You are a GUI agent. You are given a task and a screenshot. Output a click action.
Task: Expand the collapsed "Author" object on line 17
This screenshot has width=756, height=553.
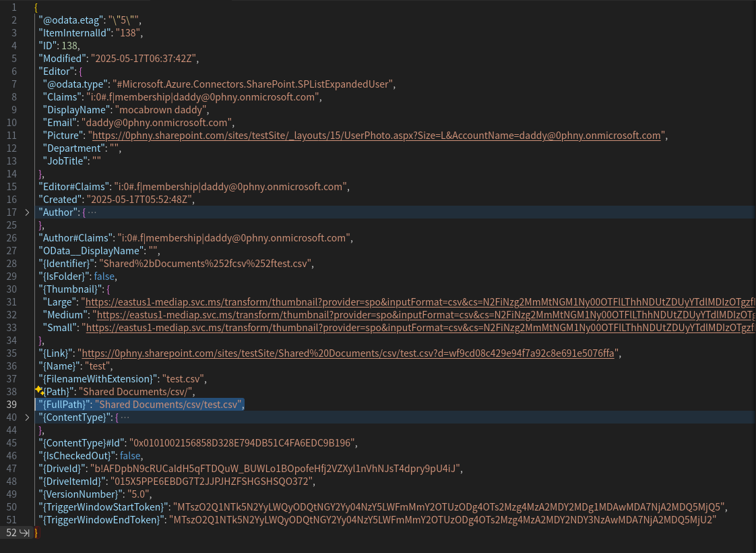coord(27,212)
